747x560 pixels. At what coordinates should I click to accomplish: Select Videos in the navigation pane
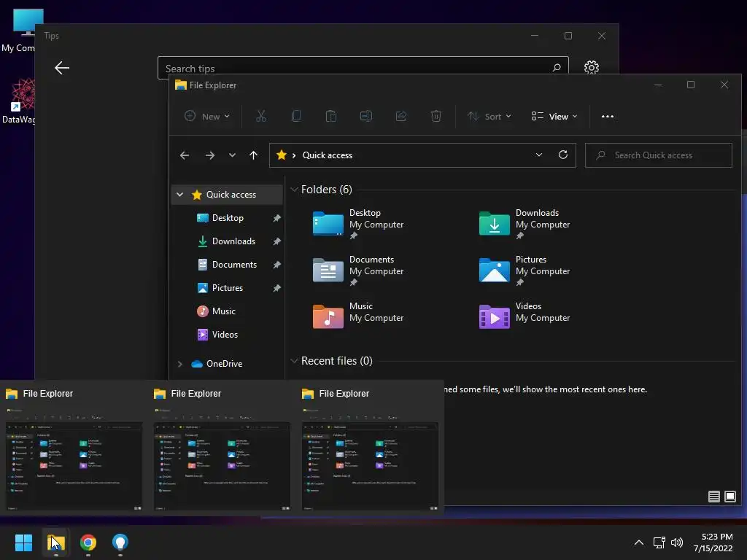tap(225, 334)
